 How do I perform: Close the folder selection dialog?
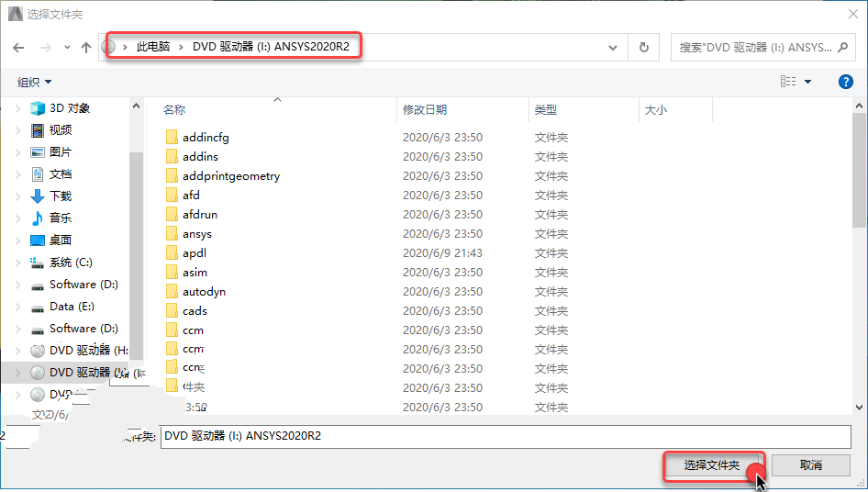click(x=853, y=14)
